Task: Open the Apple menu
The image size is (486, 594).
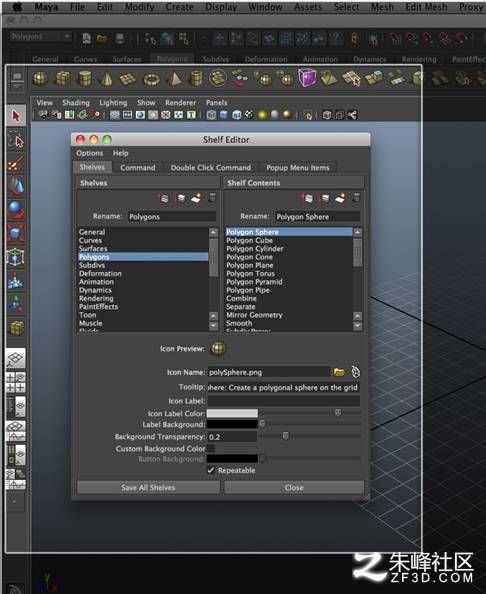Action: click(18, 7)
